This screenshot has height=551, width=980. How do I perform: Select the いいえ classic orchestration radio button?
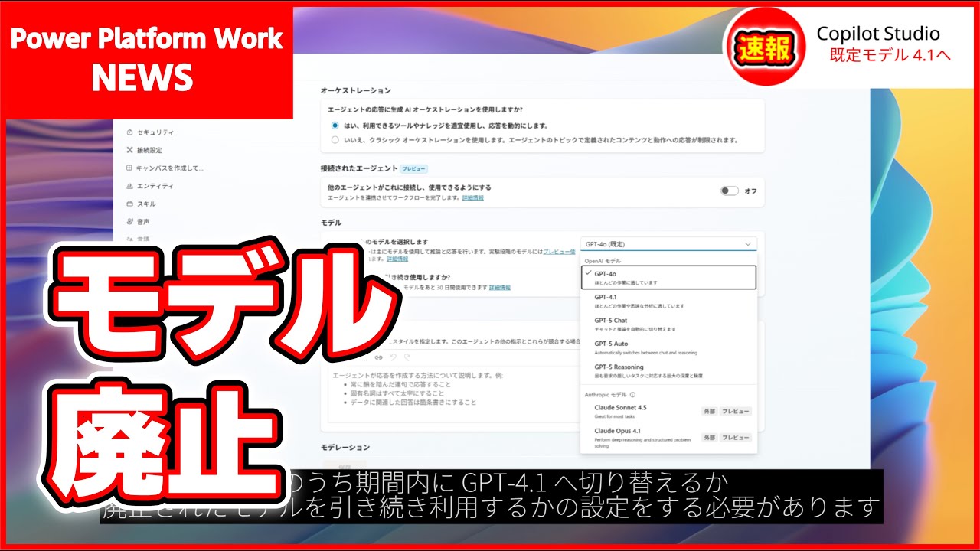(335, 140)
